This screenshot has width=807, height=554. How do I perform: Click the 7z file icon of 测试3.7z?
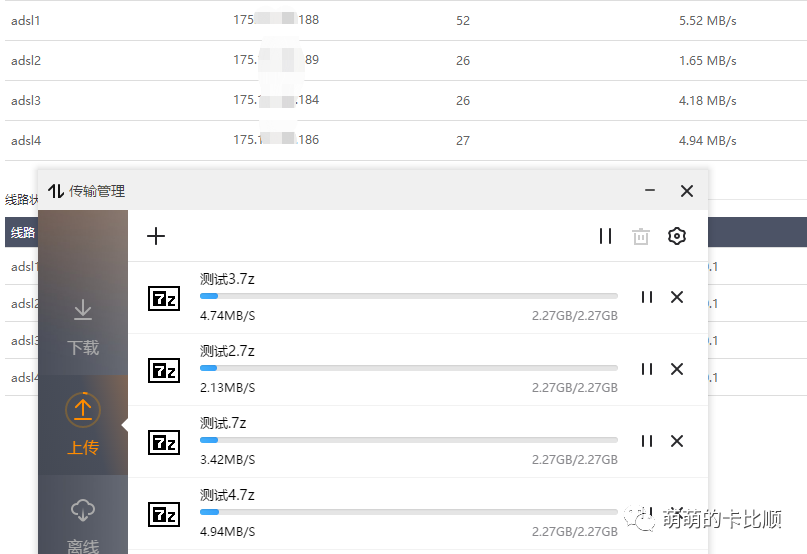164,299
